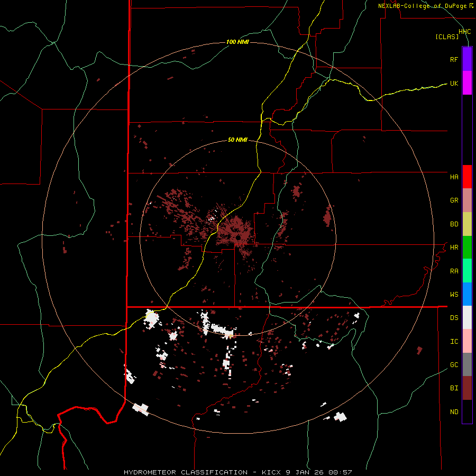Click the GR legend label

pos(454,200)
